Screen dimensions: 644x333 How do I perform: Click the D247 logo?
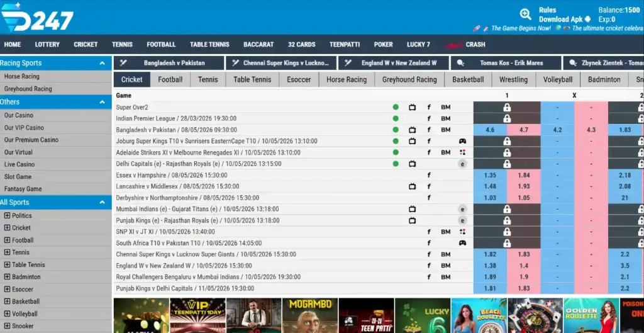click(x=37, y=17)
